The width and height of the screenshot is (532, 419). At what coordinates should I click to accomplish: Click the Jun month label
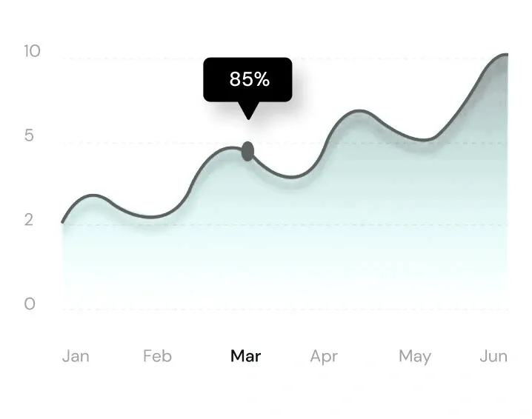(x=493, y=356)
